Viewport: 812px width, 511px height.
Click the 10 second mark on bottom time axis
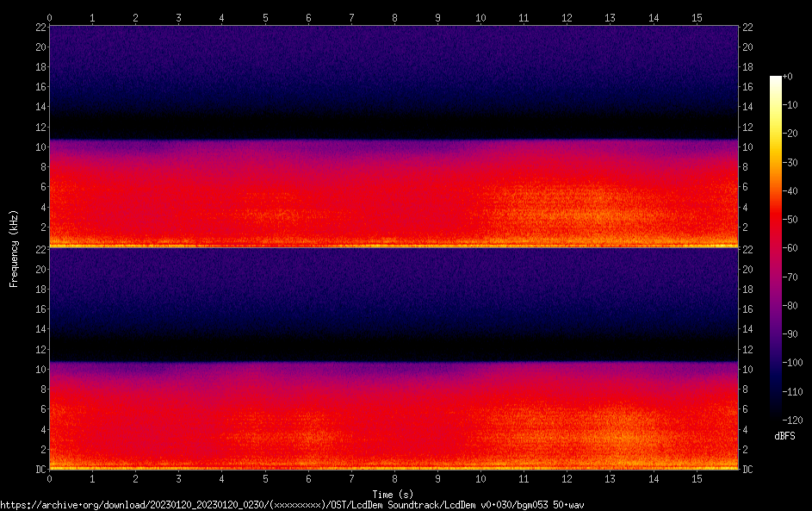(480, 478)
